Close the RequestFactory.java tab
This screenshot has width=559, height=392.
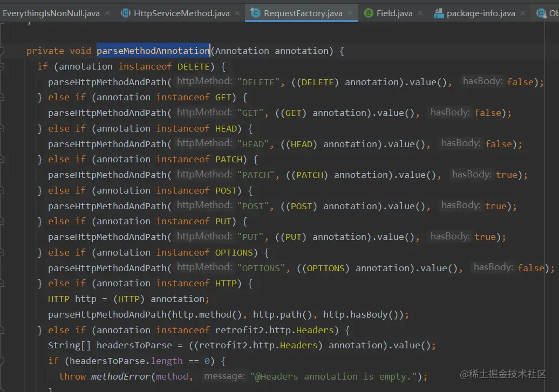(350, 13)
